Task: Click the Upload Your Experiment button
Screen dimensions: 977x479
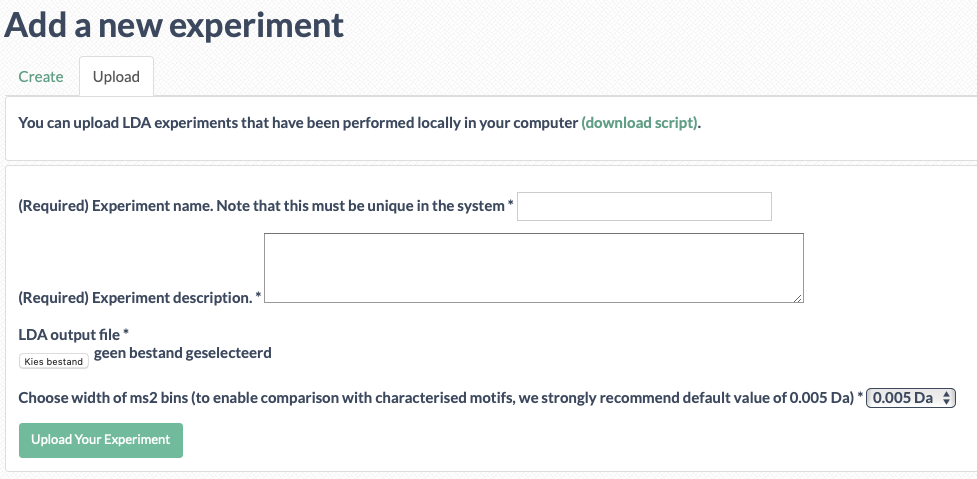Action: click(101, 440)
